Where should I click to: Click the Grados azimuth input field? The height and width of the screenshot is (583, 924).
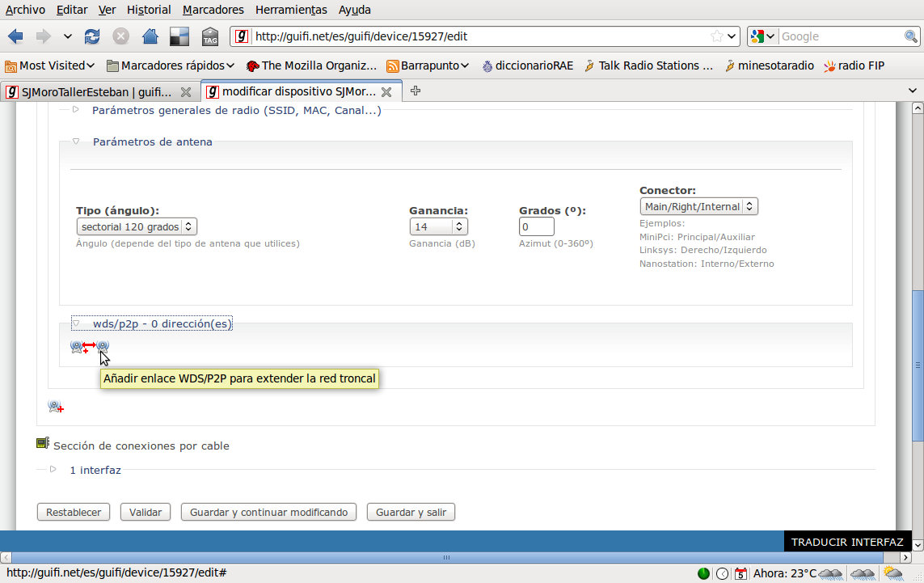[536, 227]
